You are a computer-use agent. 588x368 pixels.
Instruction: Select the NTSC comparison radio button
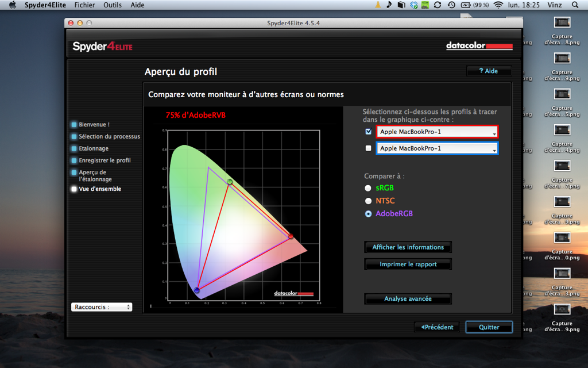pos(368,201)
